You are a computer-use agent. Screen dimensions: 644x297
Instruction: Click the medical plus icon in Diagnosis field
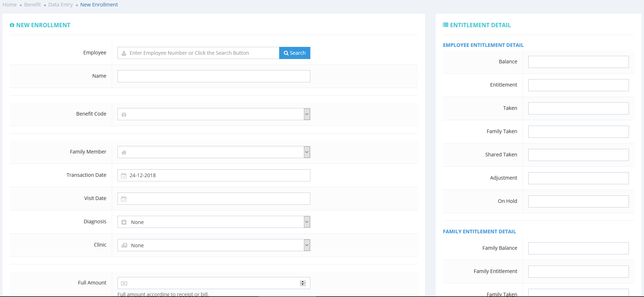coord(124,222)
